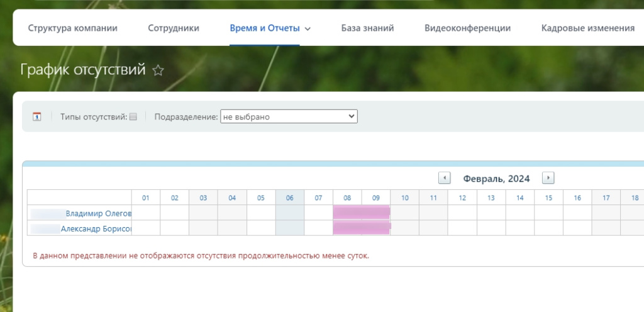Open Сотрудники tab
This screenshot has width=644, height=312.
(x=174, y=28)
